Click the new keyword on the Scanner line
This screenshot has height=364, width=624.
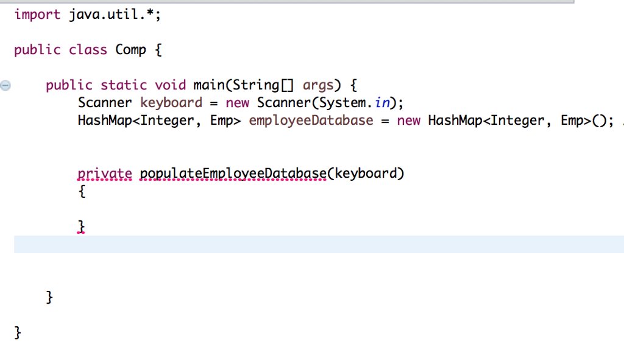[237, 102]
